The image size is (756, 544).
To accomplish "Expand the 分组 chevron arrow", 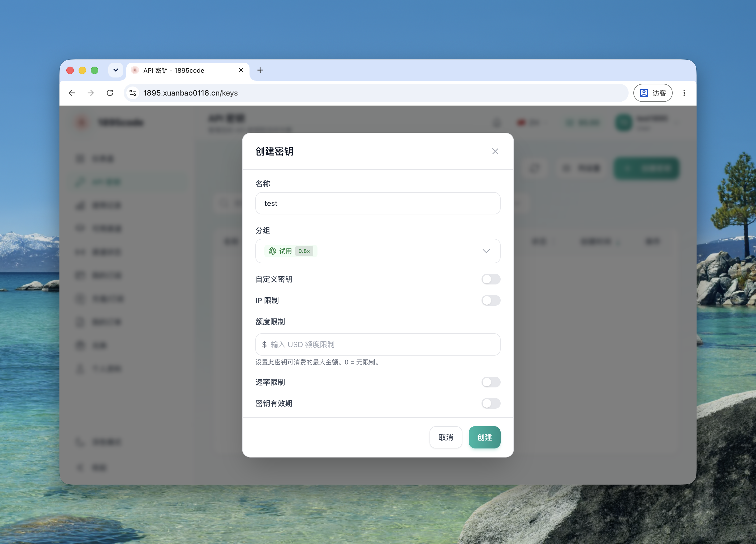I will click(486, 251).
